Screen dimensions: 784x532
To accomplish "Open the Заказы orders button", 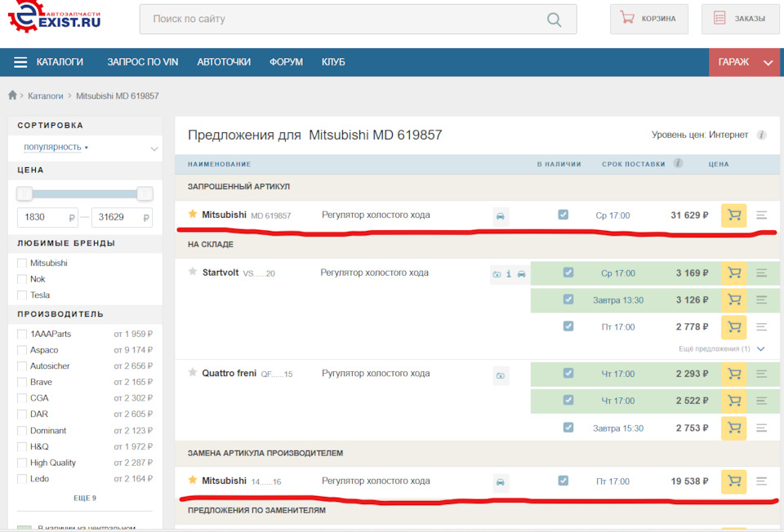I will pos(741,19).
